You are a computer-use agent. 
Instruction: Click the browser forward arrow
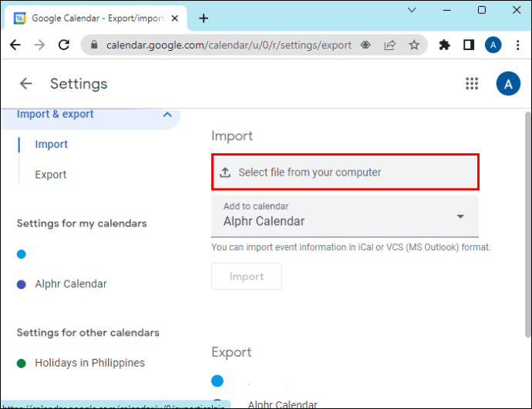[39, 45]
